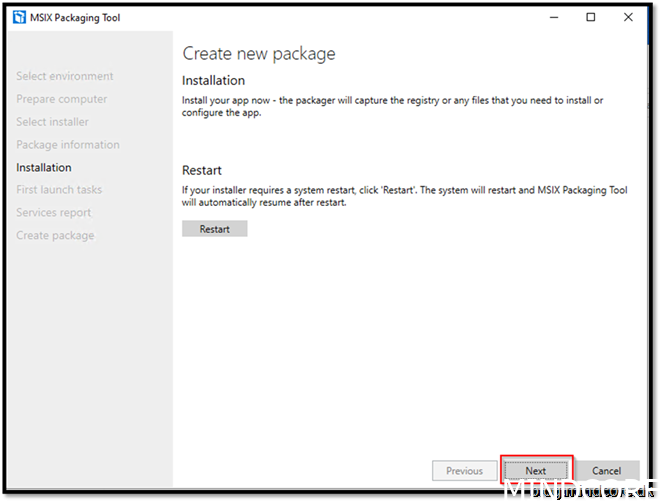This screenshot has width=661, height=502.
Task: Select the 'Installation' step in sidebar
Action: point(44,167)
